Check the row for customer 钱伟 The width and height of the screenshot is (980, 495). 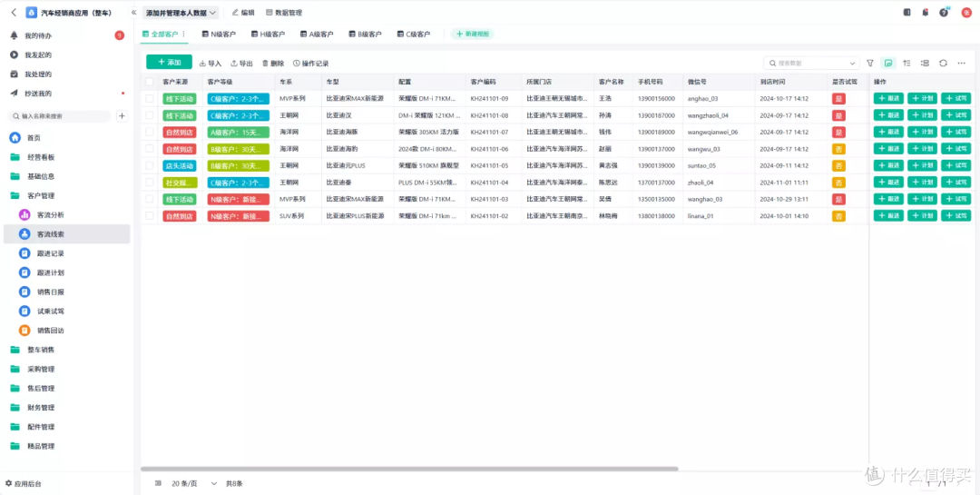tap(150, 132)
